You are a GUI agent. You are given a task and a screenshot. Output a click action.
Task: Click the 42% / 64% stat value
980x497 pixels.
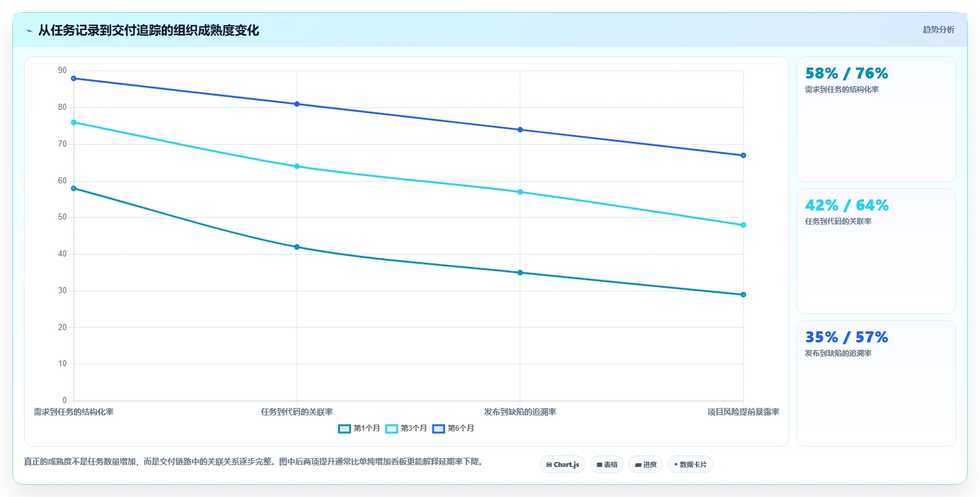point(846,206)
